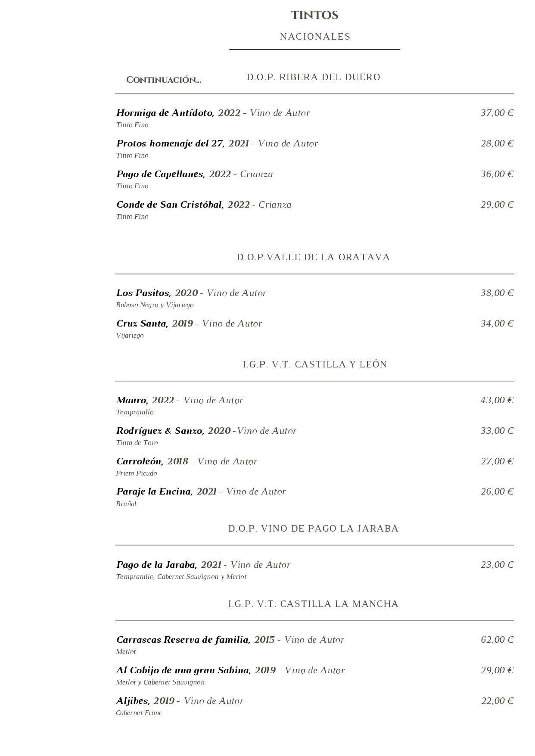Select the Paraje la Encina wine
This screenshot has height=756, width=535.
[x=154, y=492]
